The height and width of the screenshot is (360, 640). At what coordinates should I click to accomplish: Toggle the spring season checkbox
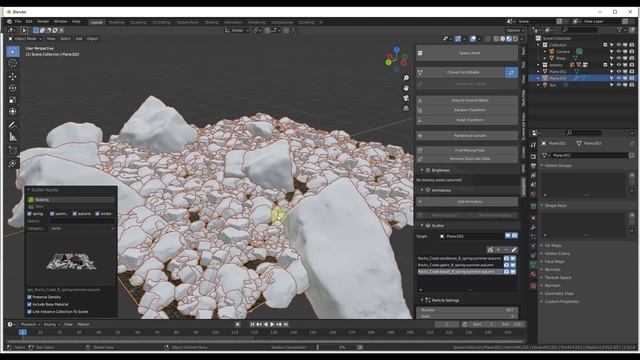coord(29,213)
